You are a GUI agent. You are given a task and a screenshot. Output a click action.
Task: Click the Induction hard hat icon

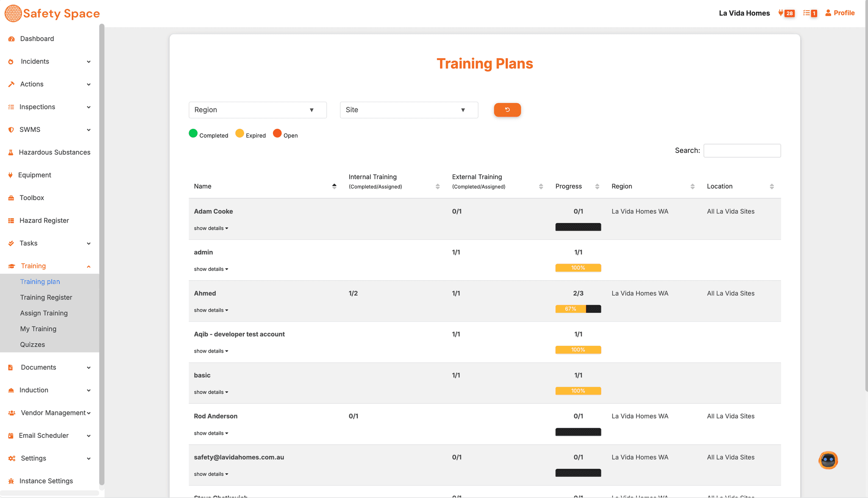pyautogui.click(x=11, y=390)
